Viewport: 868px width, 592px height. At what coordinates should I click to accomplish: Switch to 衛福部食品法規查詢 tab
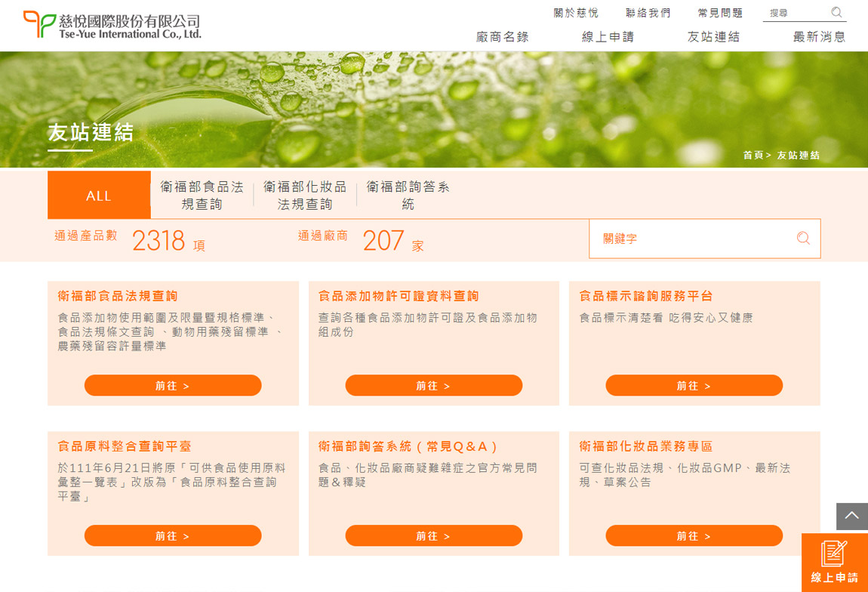point(202,196)
